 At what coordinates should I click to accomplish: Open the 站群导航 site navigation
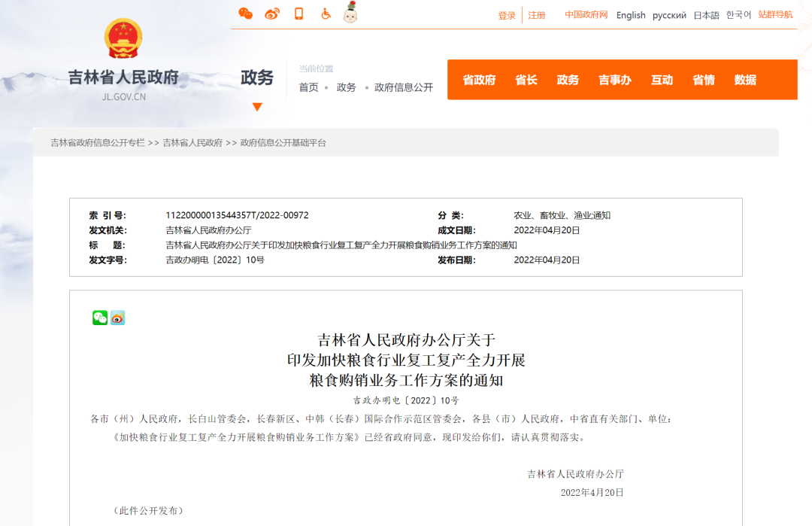click(775, 15)
